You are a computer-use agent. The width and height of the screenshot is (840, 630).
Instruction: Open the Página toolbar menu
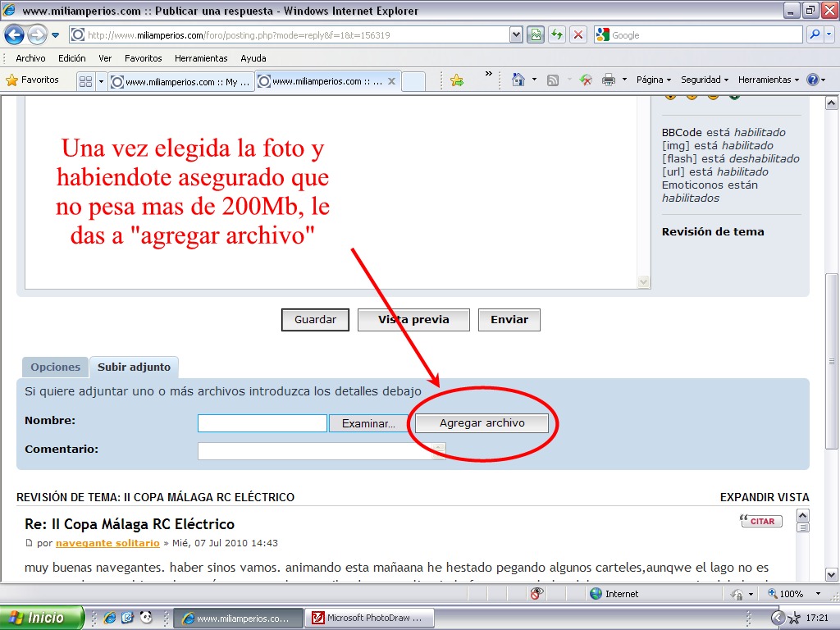[x=654, y=80]
